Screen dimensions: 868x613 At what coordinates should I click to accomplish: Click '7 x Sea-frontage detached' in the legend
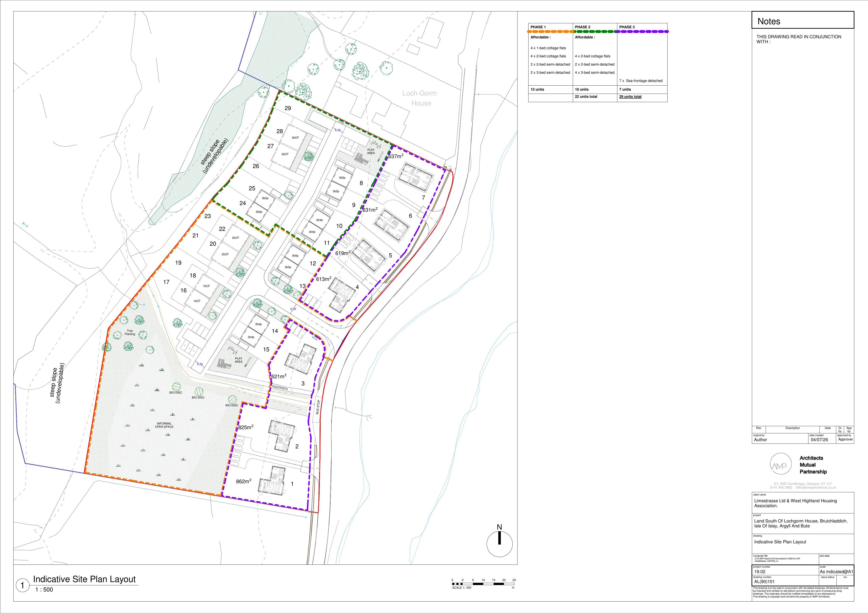[641, 81]
